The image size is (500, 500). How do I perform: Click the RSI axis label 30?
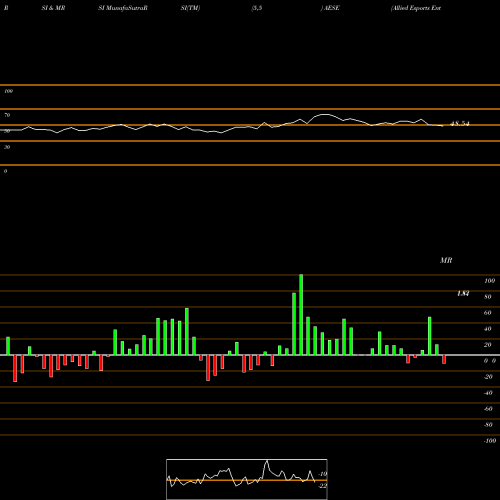click(7, 147)
